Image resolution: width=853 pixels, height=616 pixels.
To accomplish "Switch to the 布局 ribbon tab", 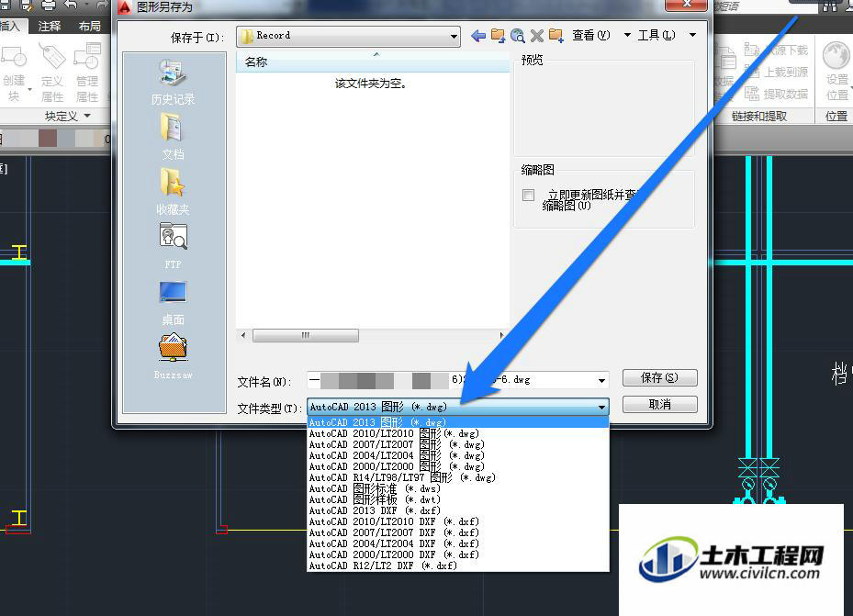I will [x=90, y=26].
